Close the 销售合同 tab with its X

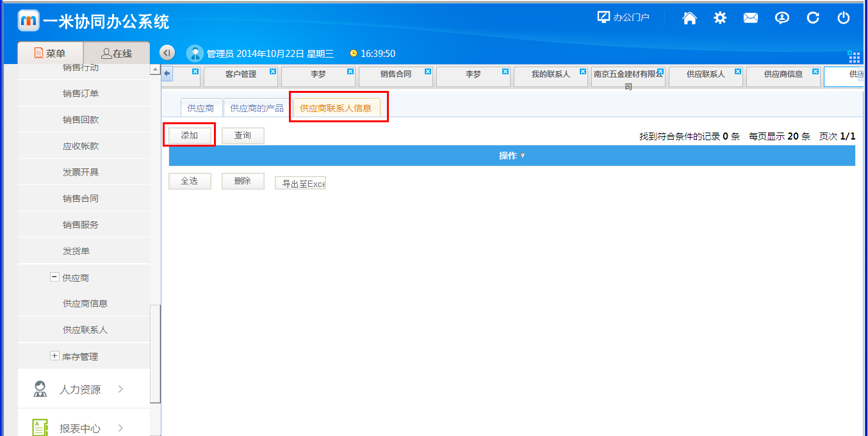(428, 72)
